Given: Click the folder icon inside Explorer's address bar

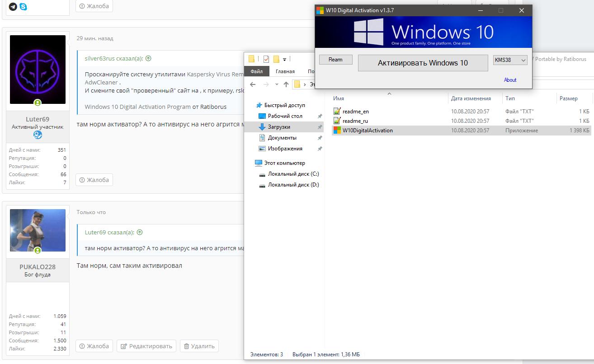Looking at the screenshot, I should click(x=297, y=84).
